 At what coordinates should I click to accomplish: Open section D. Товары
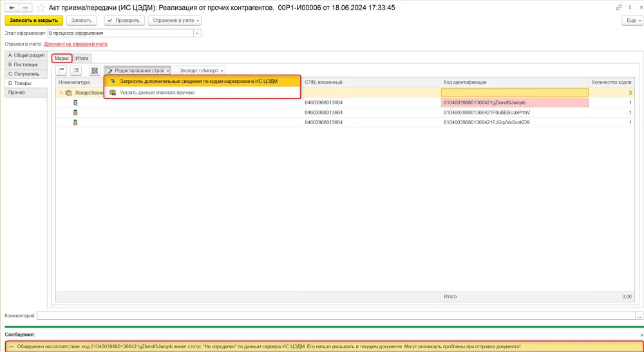(x=26, y=83)
